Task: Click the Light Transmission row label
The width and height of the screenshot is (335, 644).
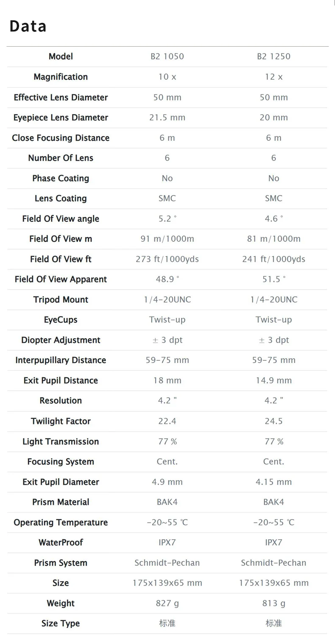Action: (x=61, y=441)
